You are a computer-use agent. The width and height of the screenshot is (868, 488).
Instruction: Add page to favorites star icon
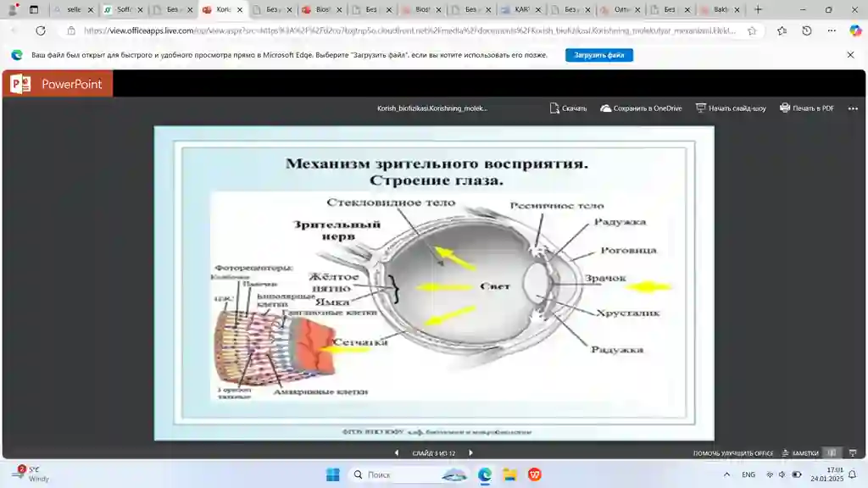pos(752,30)
